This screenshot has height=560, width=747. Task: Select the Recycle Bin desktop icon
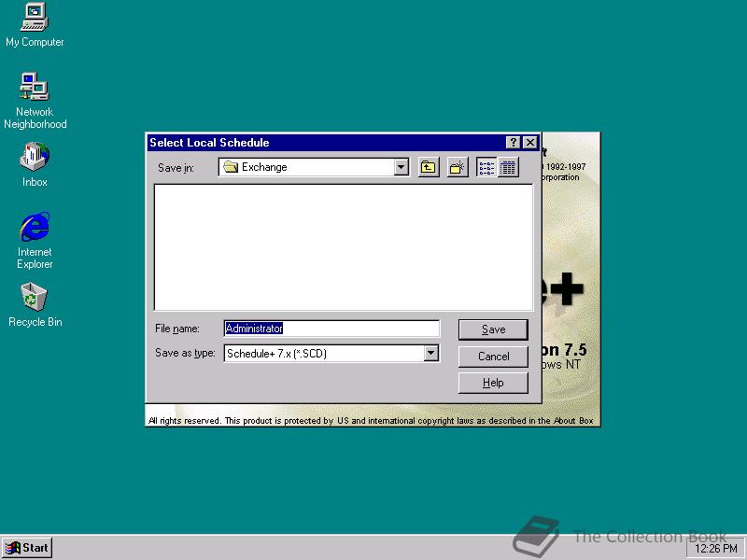[35, 305]
